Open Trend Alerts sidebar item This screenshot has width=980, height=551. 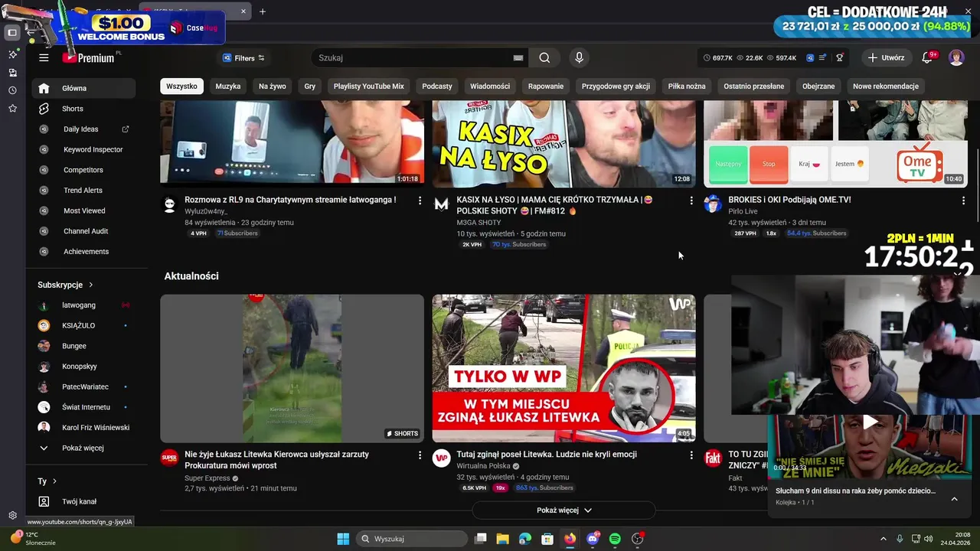tap(84, 190)
